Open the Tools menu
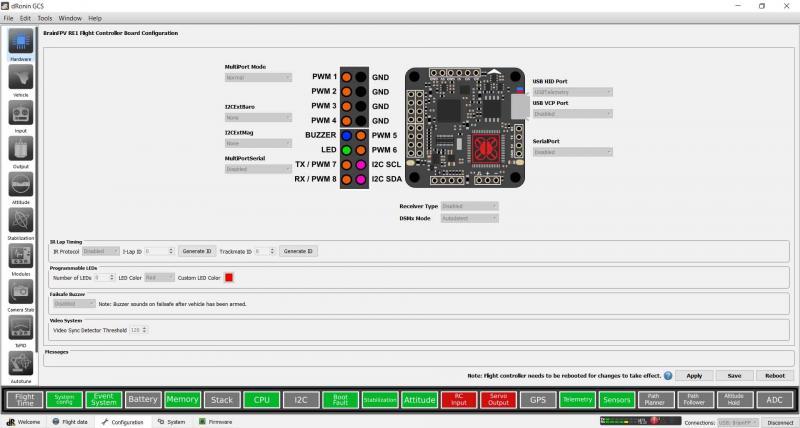The image size is (800, 428). pos(45,18)
